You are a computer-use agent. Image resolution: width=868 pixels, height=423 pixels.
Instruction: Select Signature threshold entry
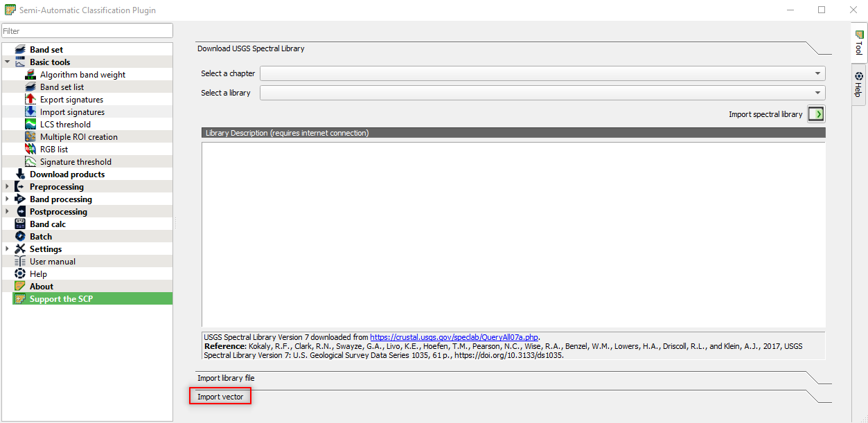[76, 162]
